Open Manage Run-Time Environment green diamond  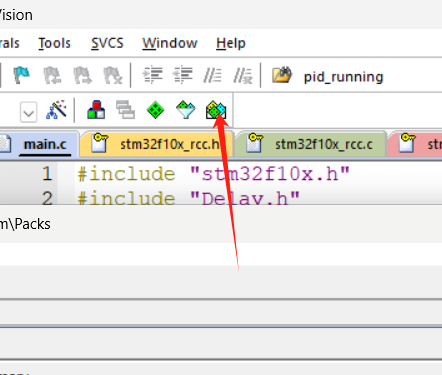(x=155, y=110)
